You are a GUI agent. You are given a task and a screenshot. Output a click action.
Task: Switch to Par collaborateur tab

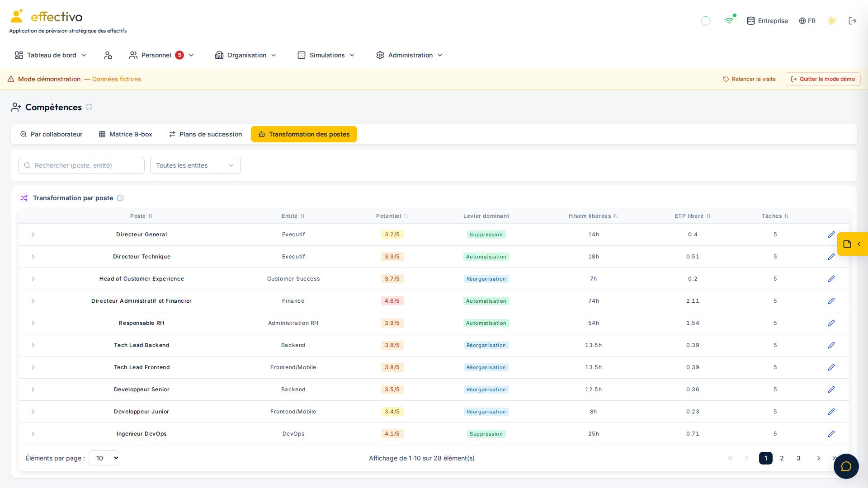pyautogui.click(x=51, y=134)
